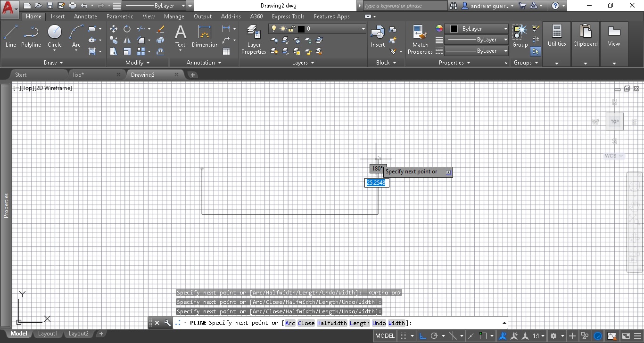This screenshot has width=644, height=343.
Task: Click the keyword search input field
Action: [405, 6]
